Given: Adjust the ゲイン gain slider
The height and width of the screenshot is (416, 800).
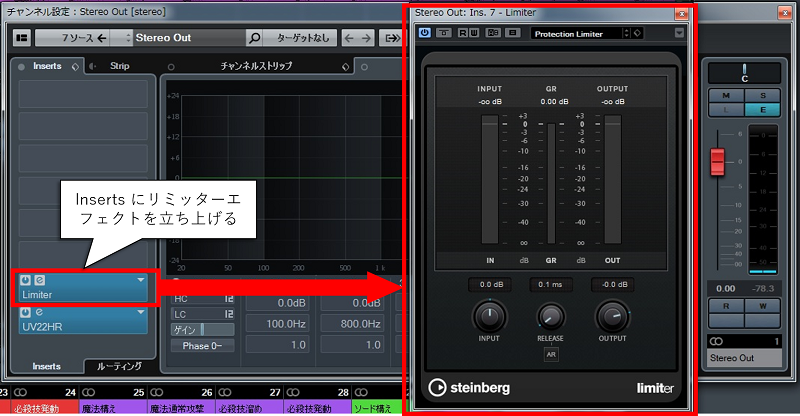Looking at the screenshot, I should pyautogui.click(x=203, y=330).
